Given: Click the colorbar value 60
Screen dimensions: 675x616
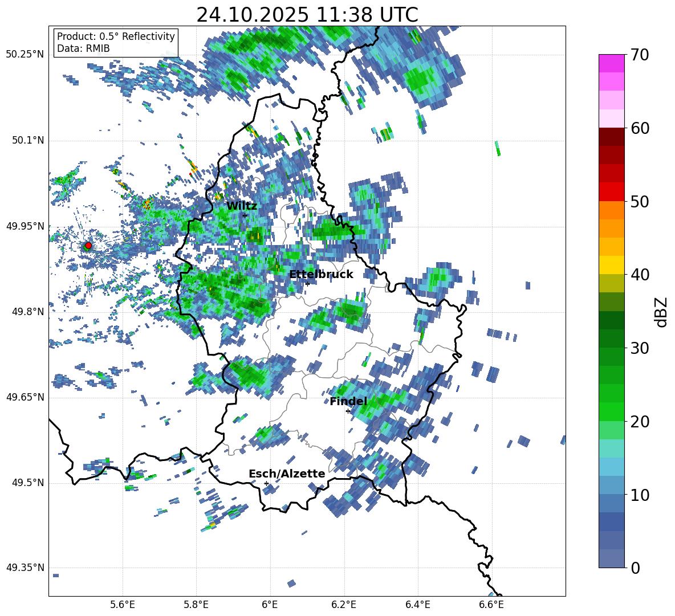Looking at the screenshot, I should [x=640, y=128].
